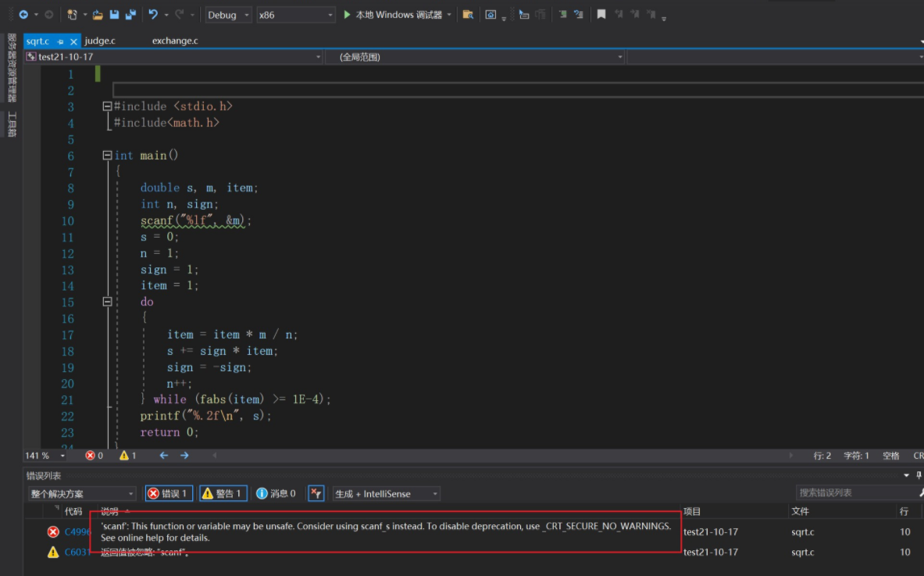
Task: Toggle the 错误 1 errors filter
Action: (169, 493)
